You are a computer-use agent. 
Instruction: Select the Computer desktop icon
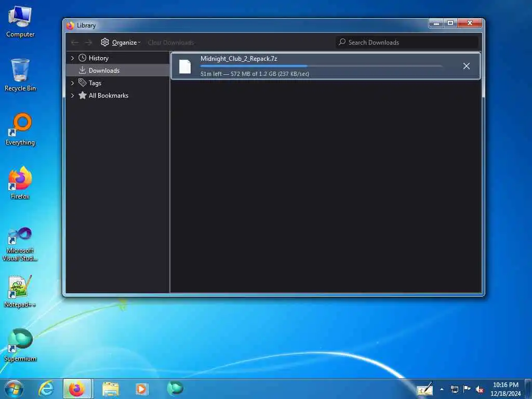coord(20,22)
